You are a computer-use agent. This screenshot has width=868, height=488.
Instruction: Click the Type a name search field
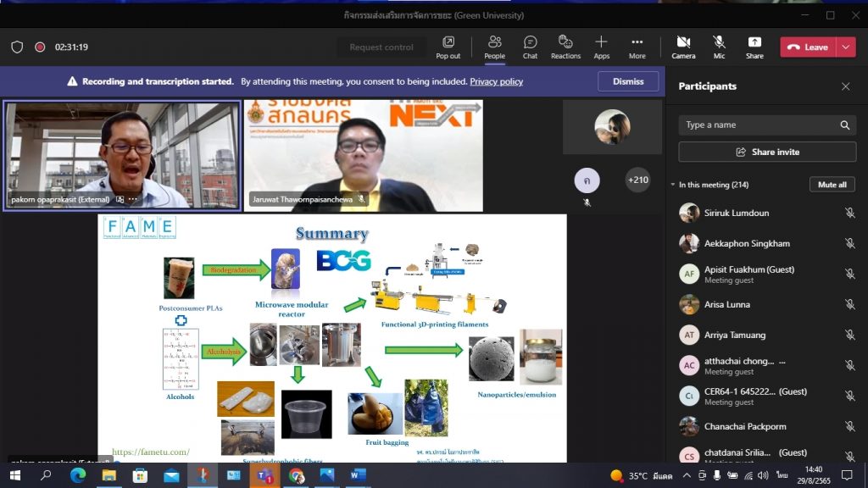tap(759, 125)
